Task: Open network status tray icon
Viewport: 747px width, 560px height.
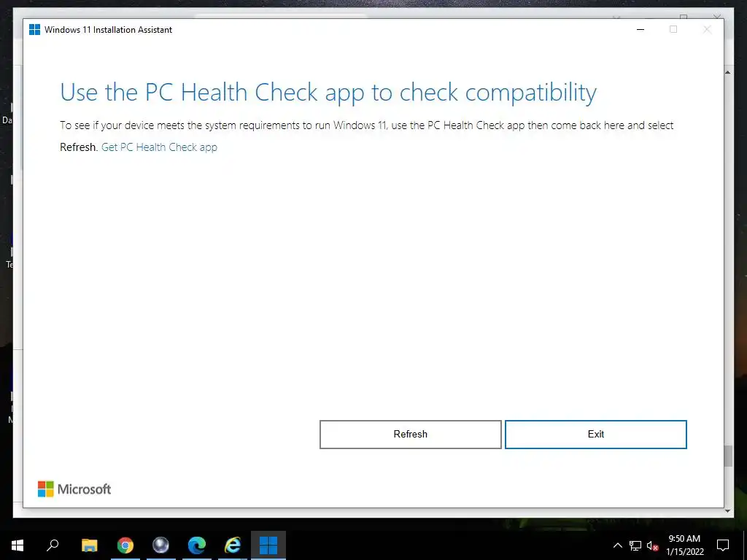Action: tap(635, 545)
